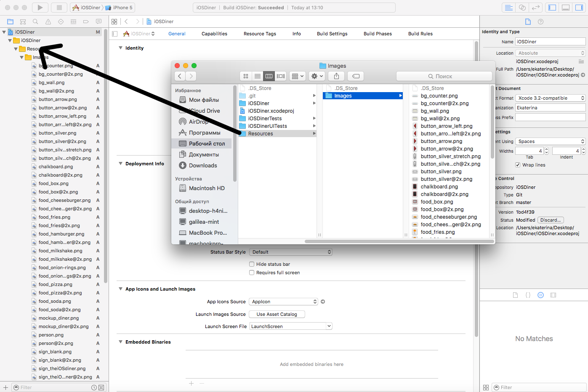The height and width of the screenshot is (392, 588).
Task: Open Finder action gear menu
Action: (317, 76)
